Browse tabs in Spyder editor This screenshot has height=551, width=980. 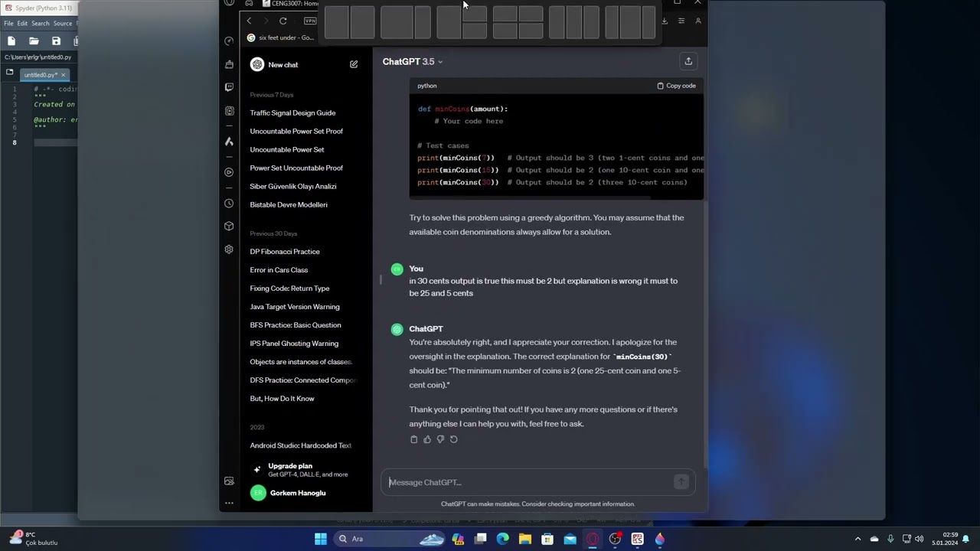(x=9, y=73)
